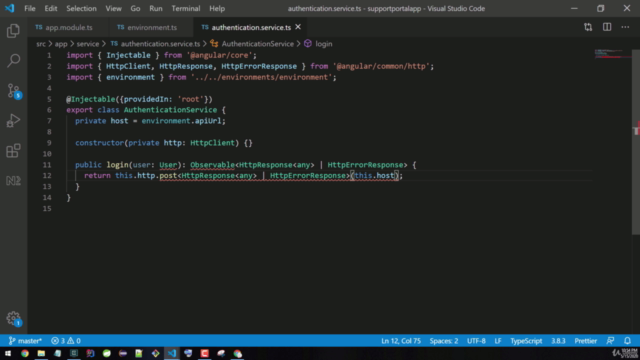Open the Extensions view

click(x=13, y=151)
